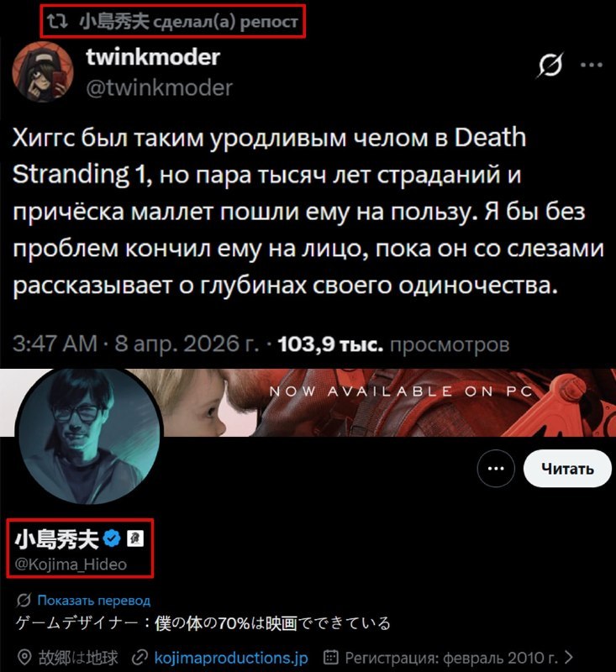
Task: Open twinkmoder's avatar picture
Action: (42, 71)
